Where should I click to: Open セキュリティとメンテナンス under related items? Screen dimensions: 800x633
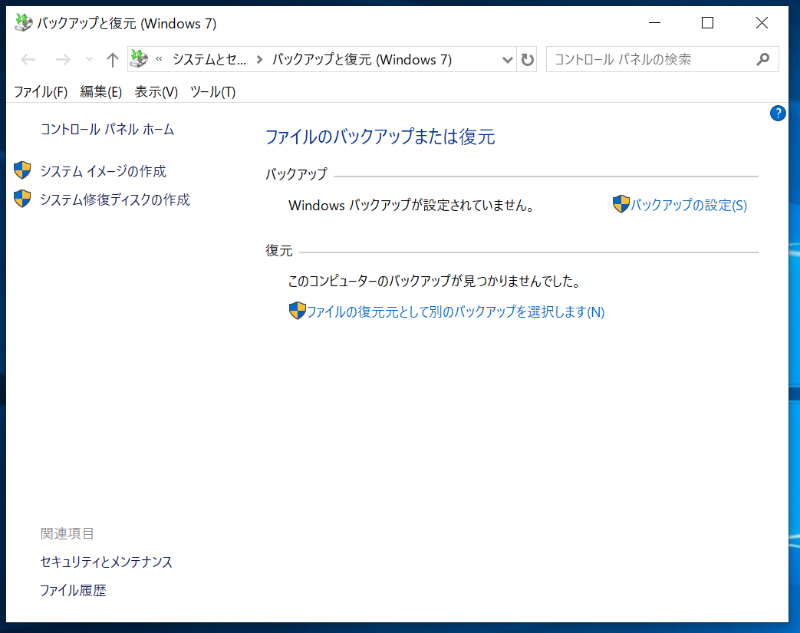[106, 562]
